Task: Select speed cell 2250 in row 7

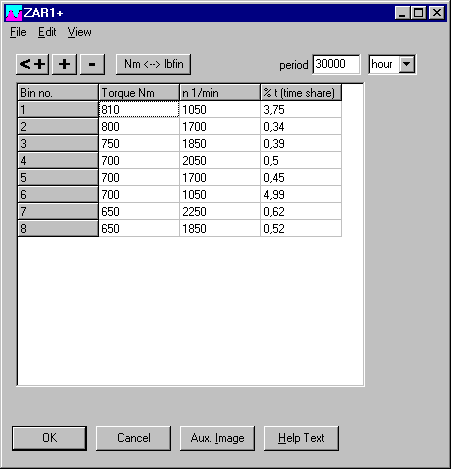Action: [220, 211]
